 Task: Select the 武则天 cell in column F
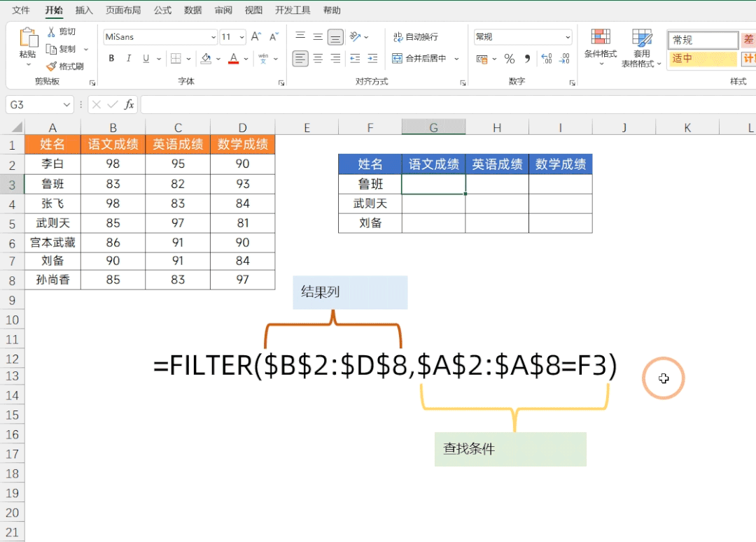coord(370,204)
